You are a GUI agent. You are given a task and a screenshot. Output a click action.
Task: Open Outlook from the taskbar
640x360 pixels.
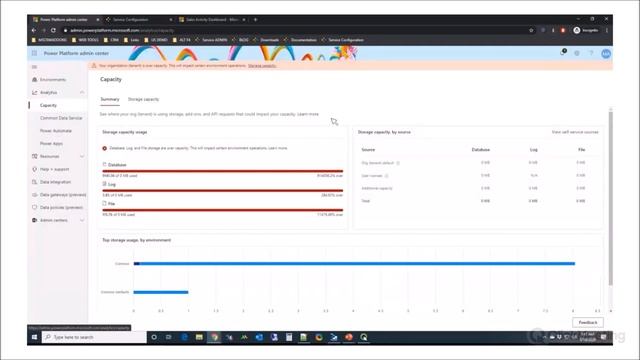[259, 337]
